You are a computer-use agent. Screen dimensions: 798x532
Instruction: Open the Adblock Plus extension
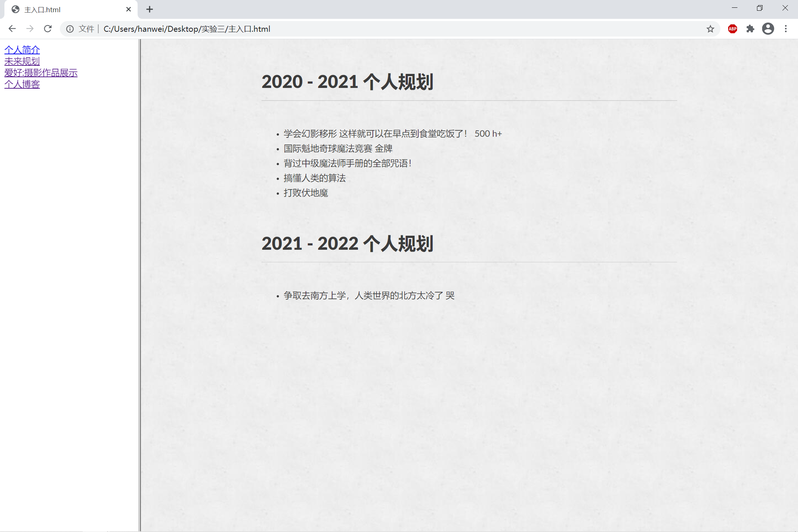pos(732,29)
